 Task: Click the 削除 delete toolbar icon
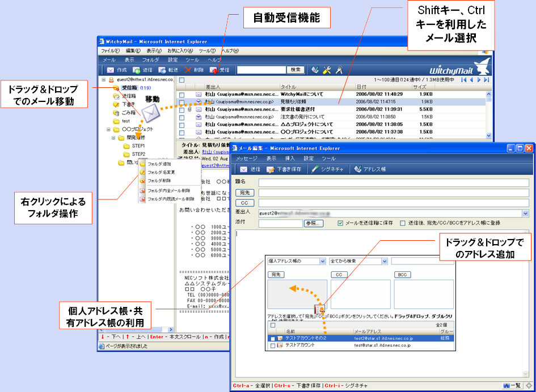[188, 70]
